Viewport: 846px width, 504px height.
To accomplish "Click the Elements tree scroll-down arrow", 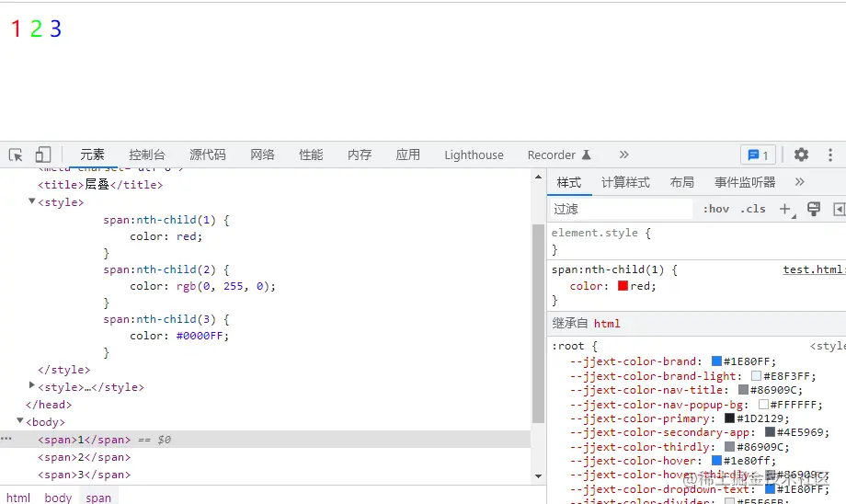I will [538, 475].
